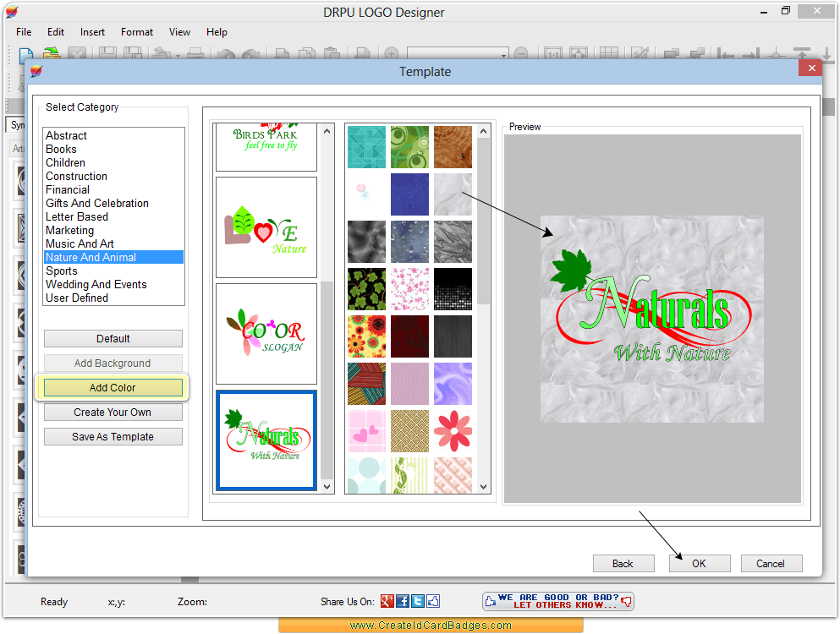This screenshot has width=840, height=634.
Task: Open the Insert menu
Action: click(x=92, y=32)
